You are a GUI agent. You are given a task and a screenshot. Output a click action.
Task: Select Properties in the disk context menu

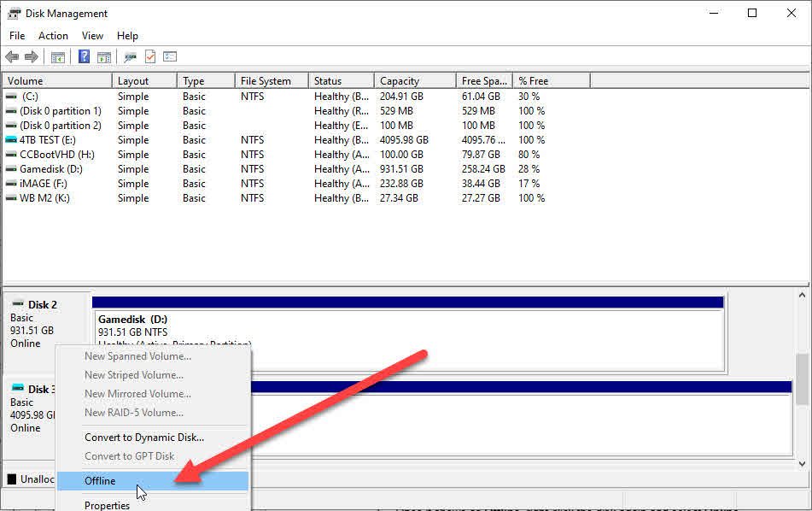[107, 505]
